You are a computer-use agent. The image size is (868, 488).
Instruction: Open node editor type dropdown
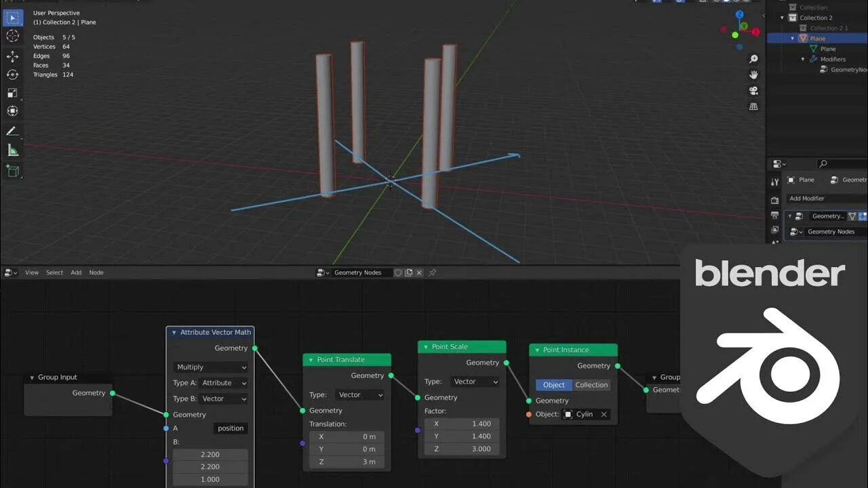click(10, 272)
